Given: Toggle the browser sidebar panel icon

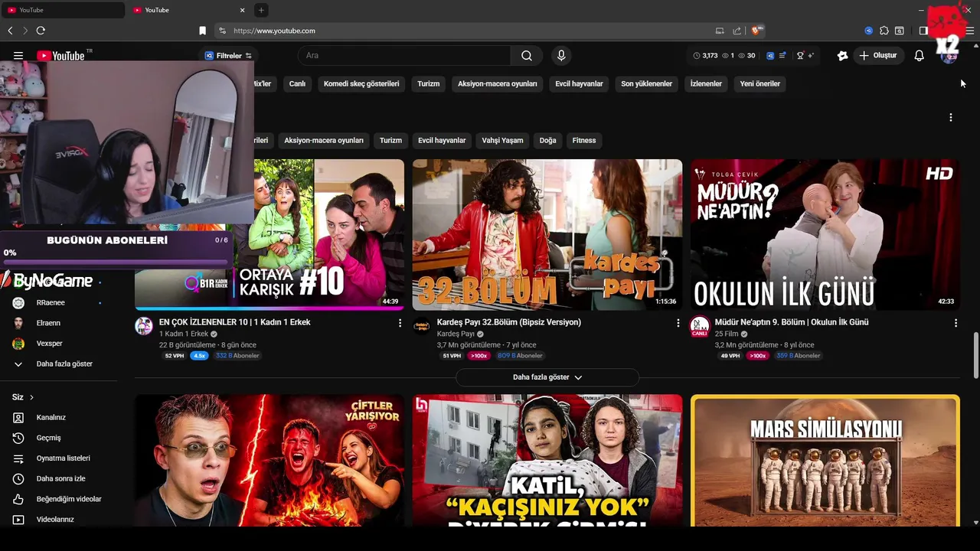Looking at the screenshot, I should coord(923,31).
